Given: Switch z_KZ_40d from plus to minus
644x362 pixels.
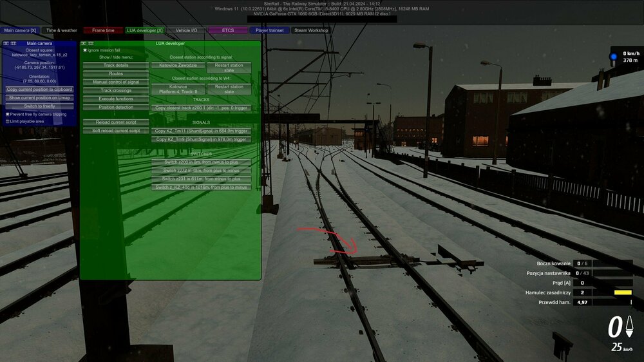Looking at the screenshot, I should click(201, 187).
